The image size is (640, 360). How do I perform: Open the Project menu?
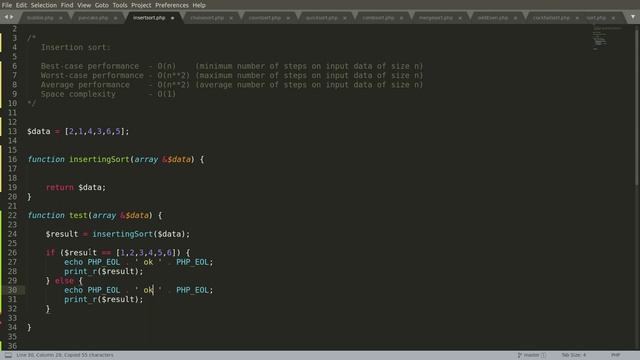tap(141, 5)
